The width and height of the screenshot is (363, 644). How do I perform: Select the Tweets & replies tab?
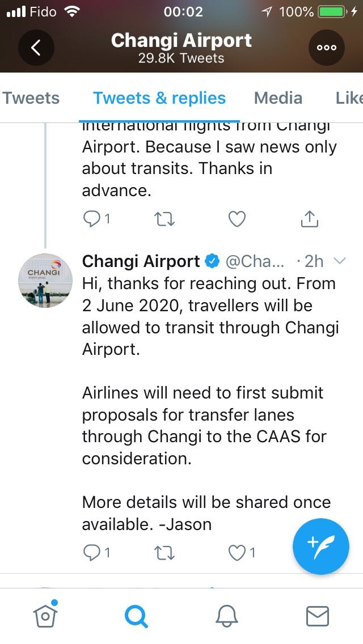tap(159, 98)
